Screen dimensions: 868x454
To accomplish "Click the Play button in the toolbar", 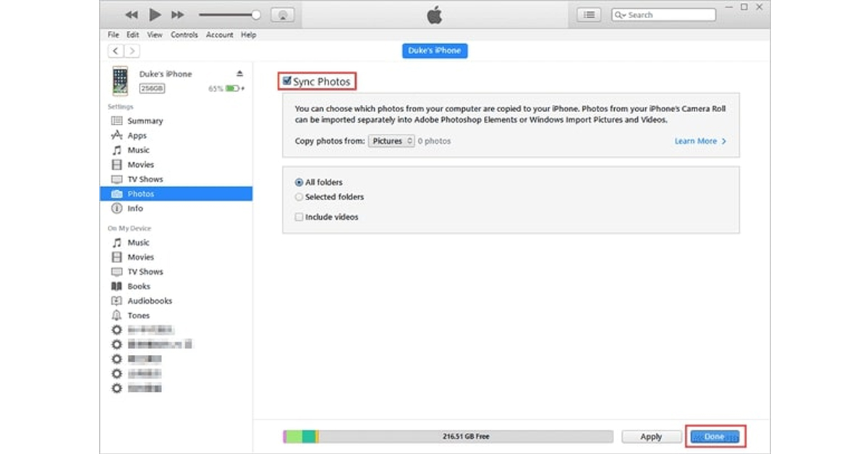I will click(155, 14).
